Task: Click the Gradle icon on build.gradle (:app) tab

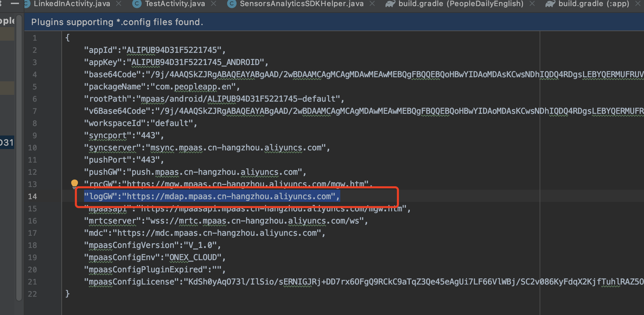Action: [550, 4]
